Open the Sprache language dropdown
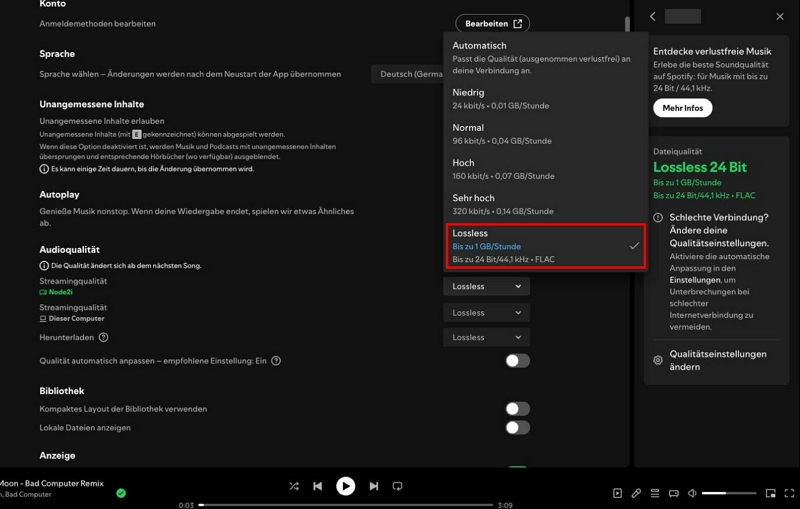This screenshot has height=509, width=800. pyautogui.click(x=407, y=74)
